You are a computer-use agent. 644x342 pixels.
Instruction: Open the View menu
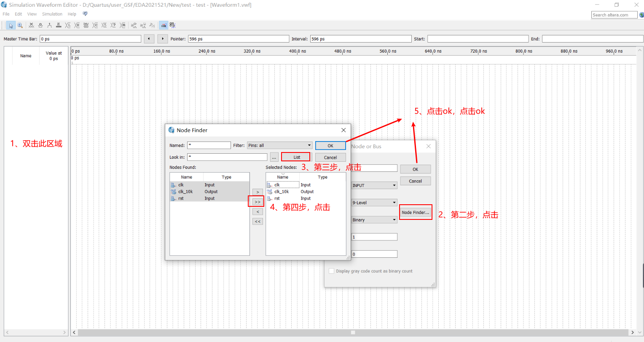pyautogui.click(x=32, y=14)
